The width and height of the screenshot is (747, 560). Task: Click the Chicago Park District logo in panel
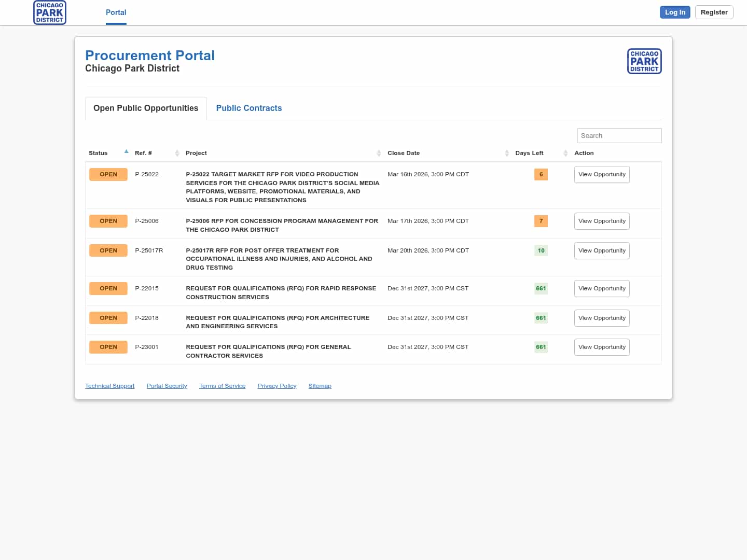coord(644,61)
